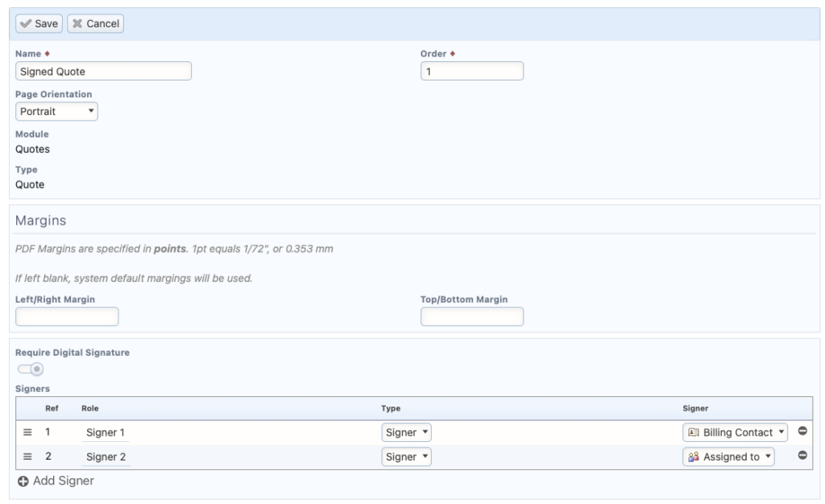The image size is (825, 504).
Task: Click the Signer 1 role field
Action: 106,432
